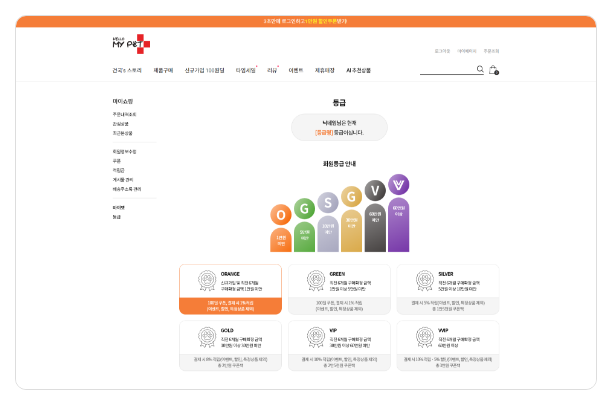Open the 리뷰 menu item
Image resolution: width=612 pixels, height=405 pixels.
pyautogui.click(x=271, y=71)
